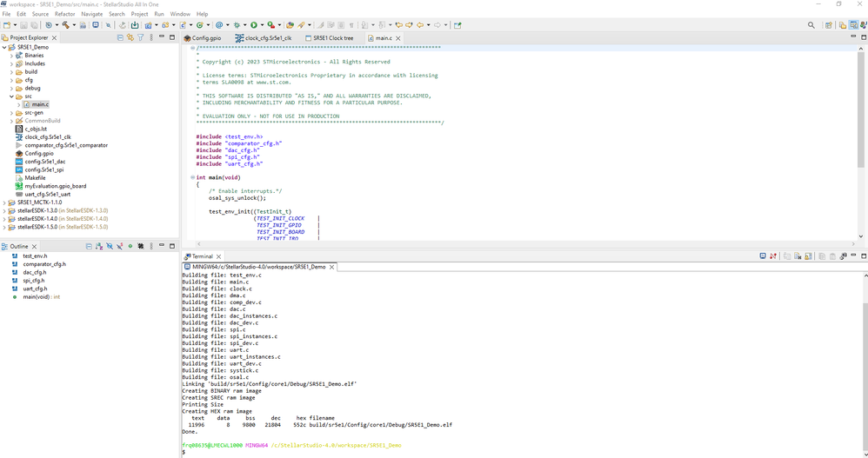Expand the SR5E1_MCTK-1.1.0 project

(x=4, y=202)
